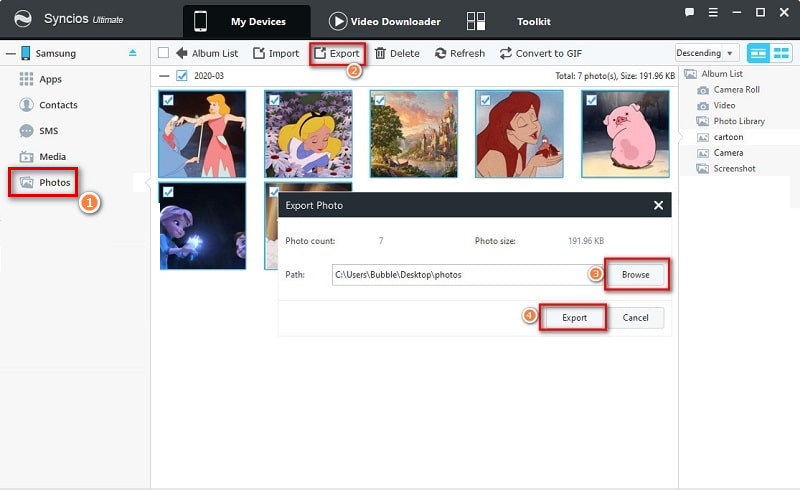
Task: Collapse the 2020-03 group
Action: [164, 76]
